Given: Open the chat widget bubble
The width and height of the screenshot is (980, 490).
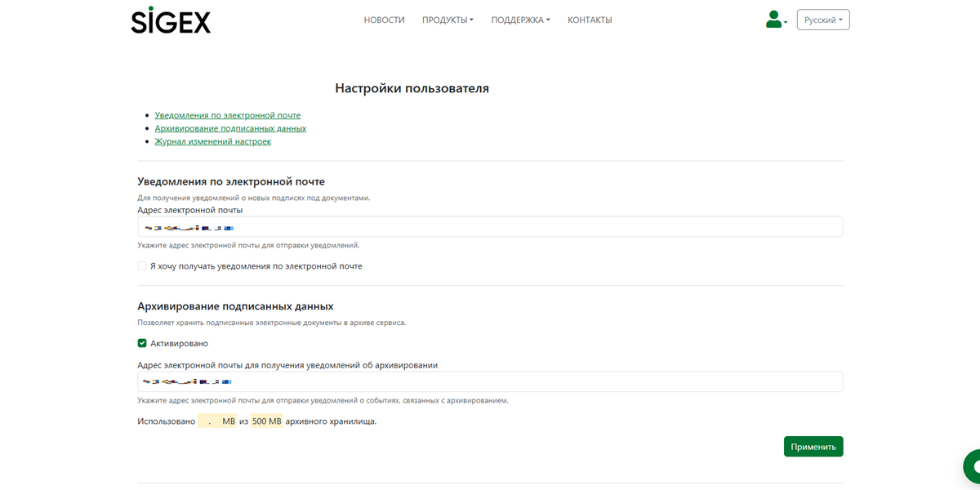Looking at the screenshot, I should point(972,467).
